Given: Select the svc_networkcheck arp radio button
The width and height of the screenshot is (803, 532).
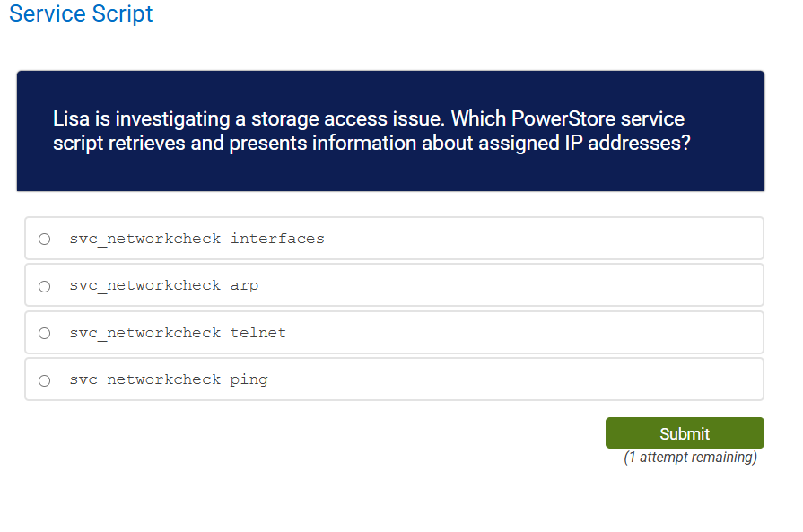Looking at the screenshot, I should [x=44, y=285].
